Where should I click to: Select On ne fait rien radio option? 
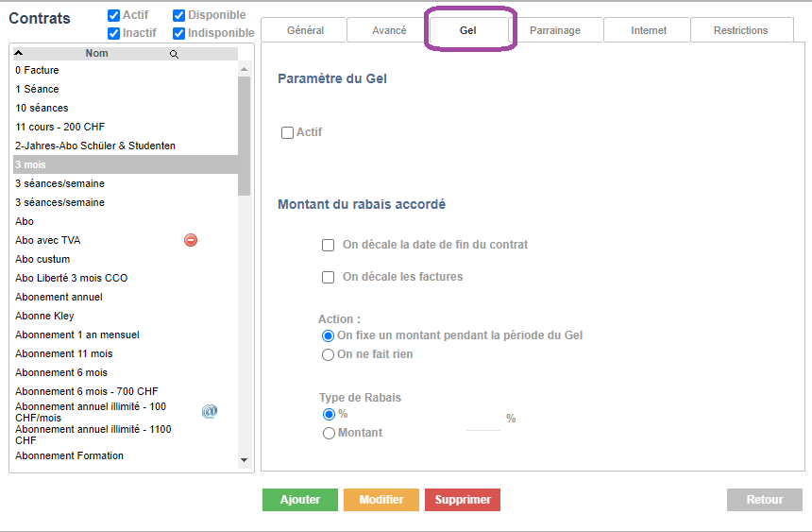click(329, 355)
